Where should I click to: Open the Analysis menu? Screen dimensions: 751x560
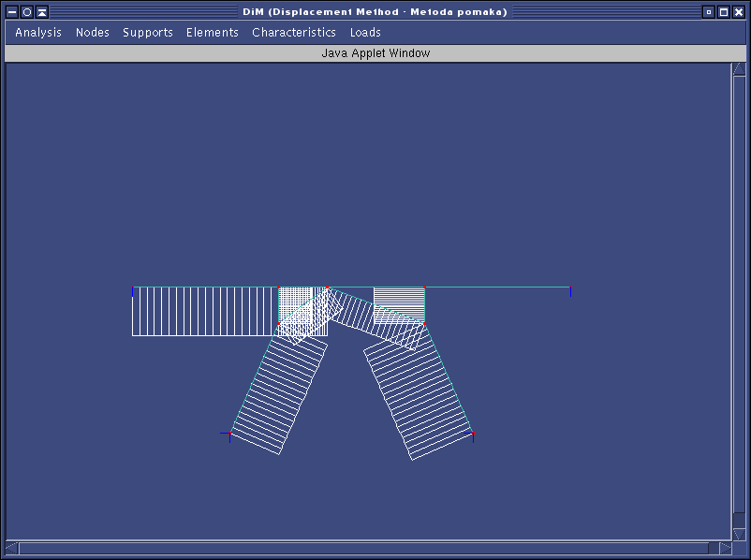(x=38, y=33)
